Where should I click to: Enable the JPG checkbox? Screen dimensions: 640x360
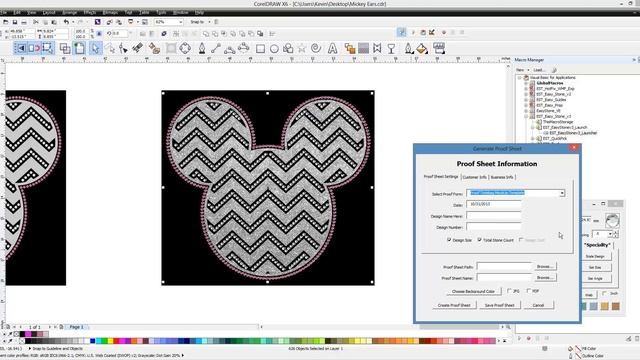point(509,291)
